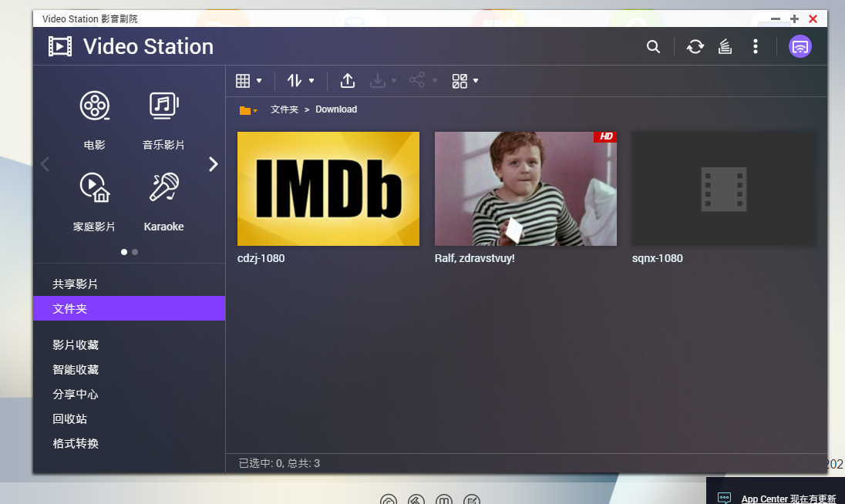Close the Video Station window
The width and height of the screenshot is (845, 504).
(813, 18)
